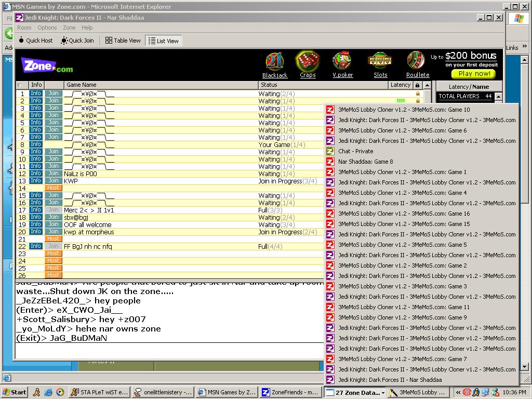532x399 pixels.
Task: Open the Room menu
Action: (24, 28)
